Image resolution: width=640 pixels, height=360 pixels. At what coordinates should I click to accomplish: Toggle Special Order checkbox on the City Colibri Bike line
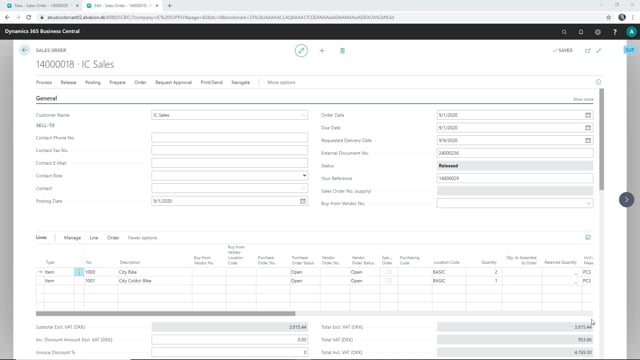389,281
